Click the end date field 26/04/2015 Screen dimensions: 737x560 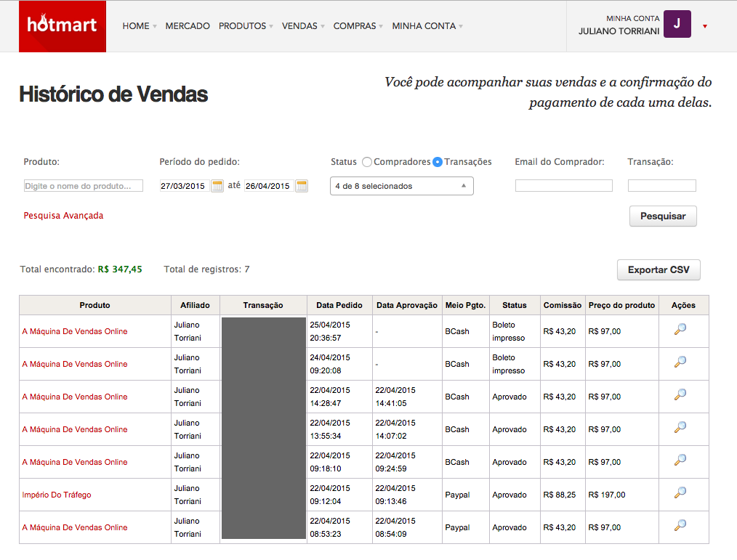[x=270, y=186]
